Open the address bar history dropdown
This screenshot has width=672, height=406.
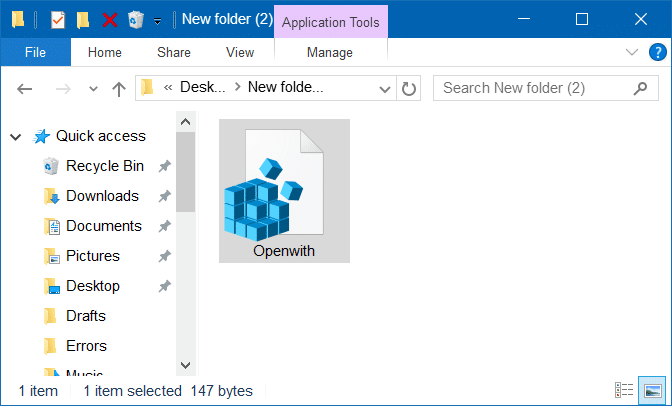[x=385, y=89]
